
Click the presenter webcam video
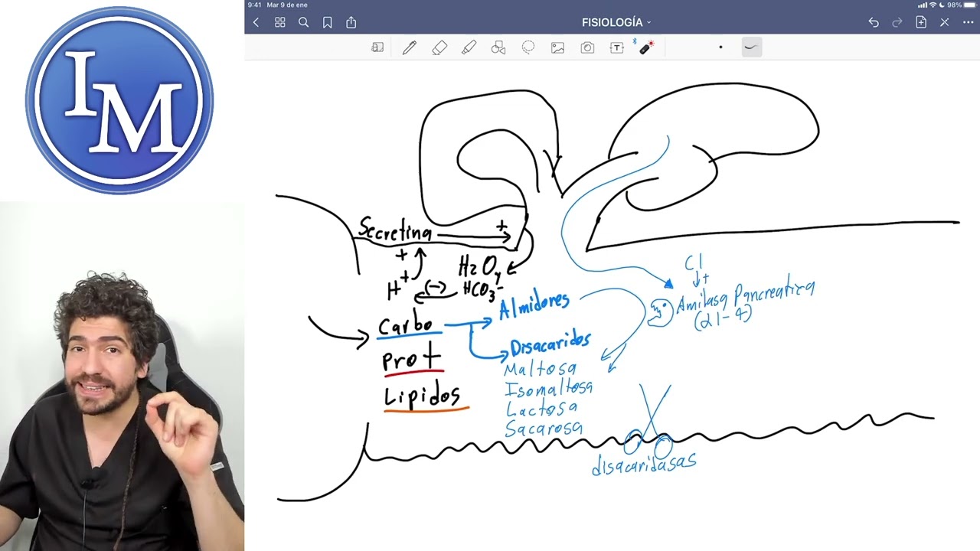(122, 377)
